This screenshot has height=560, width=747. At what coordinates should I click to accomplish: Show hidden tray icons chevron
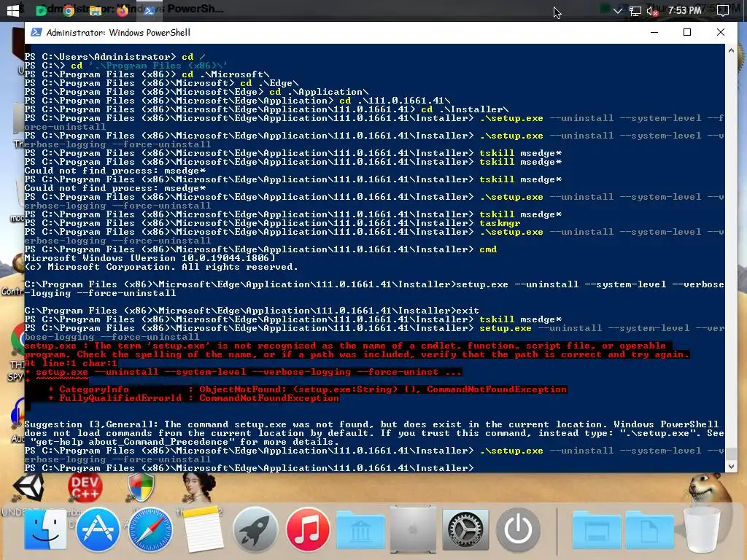click(617, 10)
